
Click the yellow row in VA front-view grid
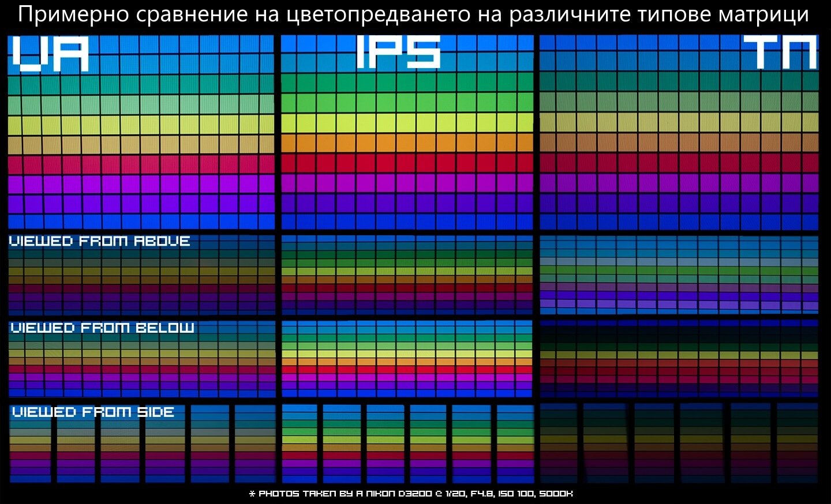[x=141, y=124]
